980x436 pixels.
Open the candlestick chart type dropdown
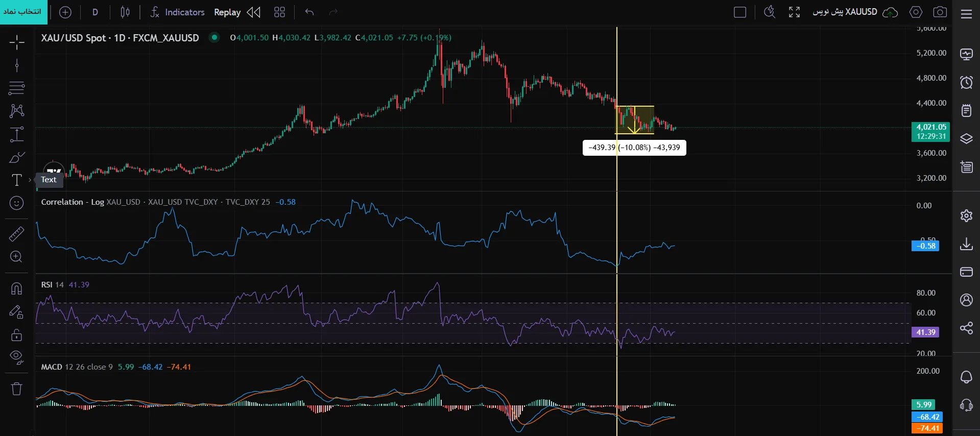point(125,12)
